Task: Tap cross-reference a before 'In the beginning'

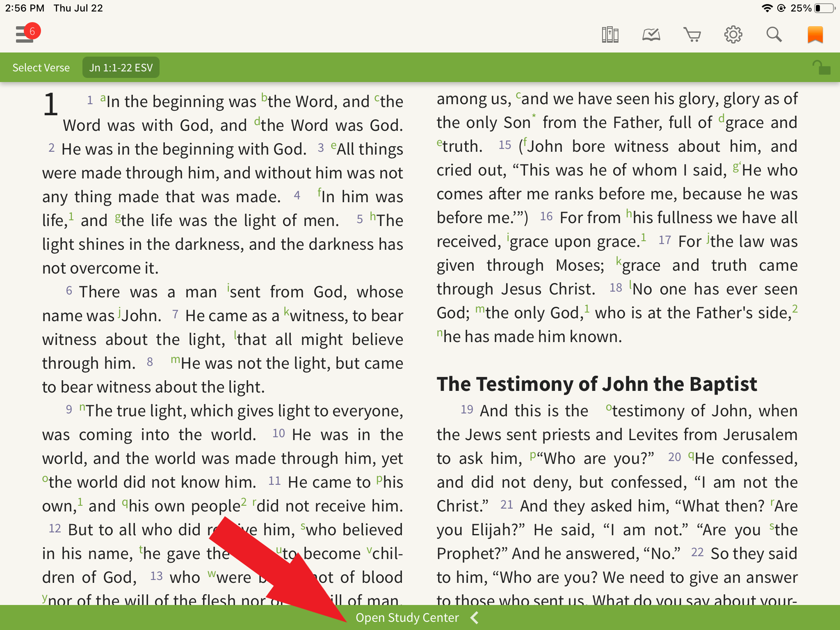Action: tap(103, 98)
